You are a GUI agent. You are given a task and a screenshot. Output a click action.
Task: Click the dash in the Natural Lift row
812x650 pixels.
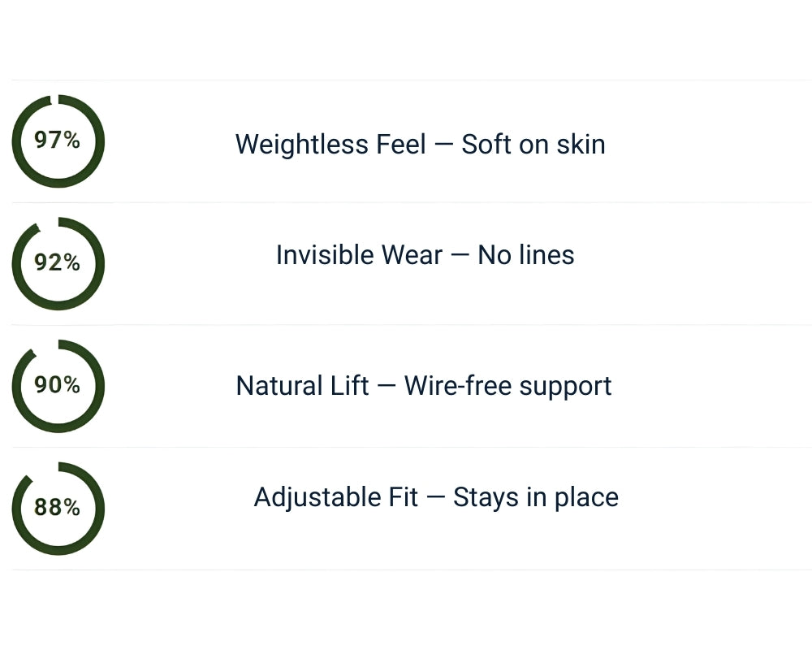387,386
